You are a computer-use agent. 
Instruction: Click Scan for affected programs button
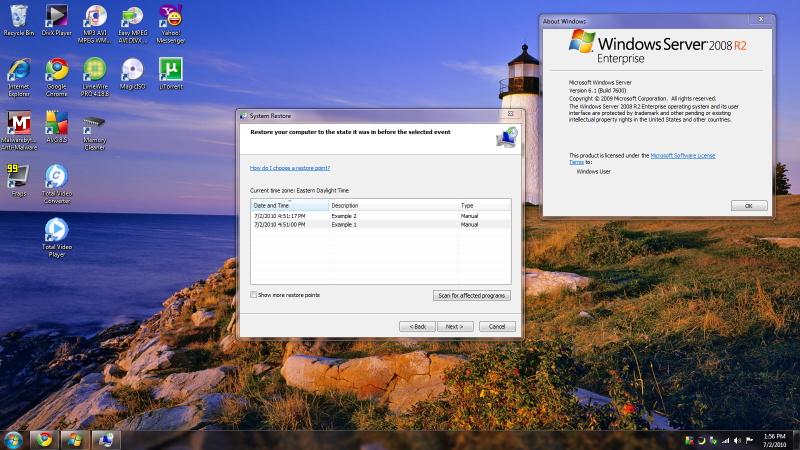click(x=471, y=295)
